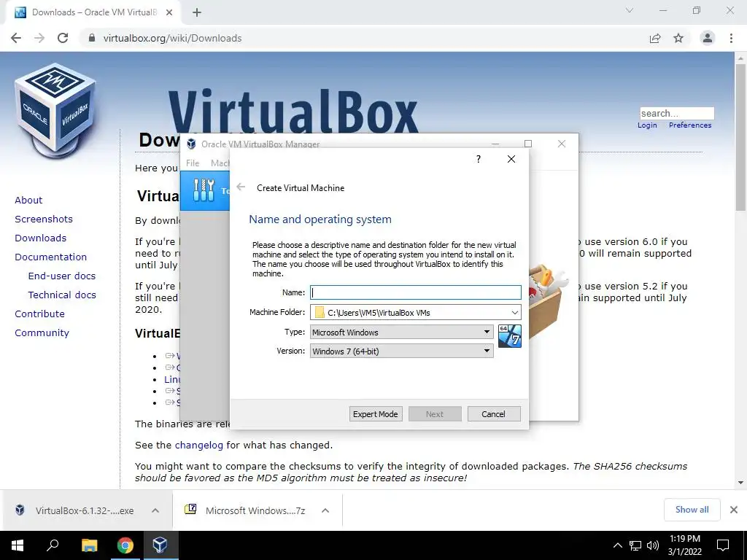Open File Explorer from taskbar
This screenshot has width=747, height=560.
(89, 545)
